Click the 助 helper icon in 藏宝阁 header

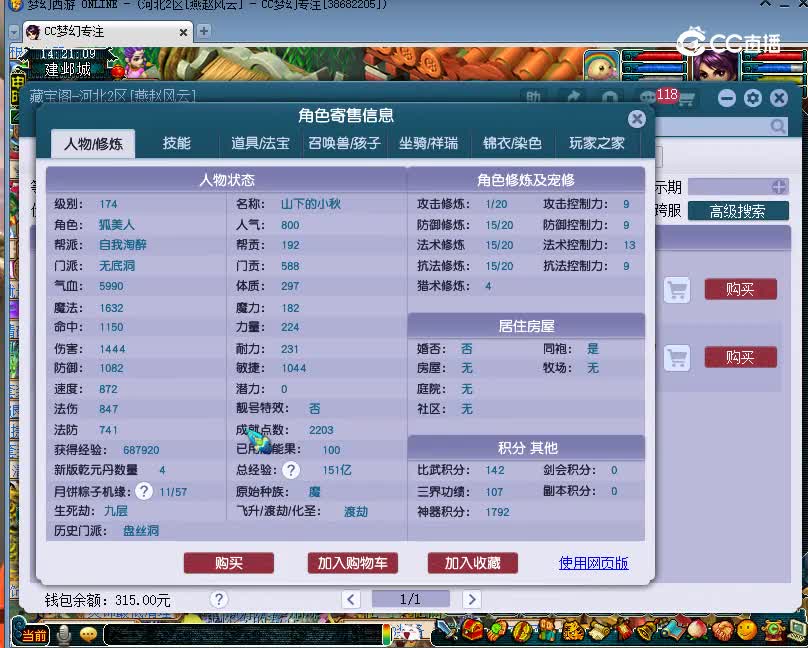pos(533,97)
